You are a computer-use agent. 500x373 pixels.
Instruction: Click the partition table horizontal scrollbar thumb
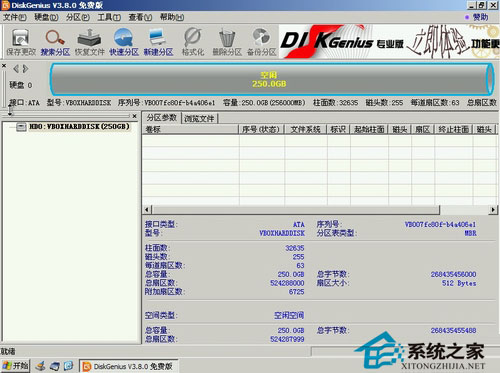(296, 210)
